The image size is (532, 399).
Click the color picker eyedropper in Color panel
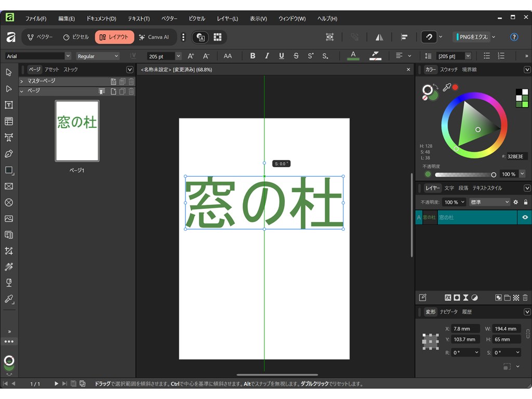pos(446,88)
